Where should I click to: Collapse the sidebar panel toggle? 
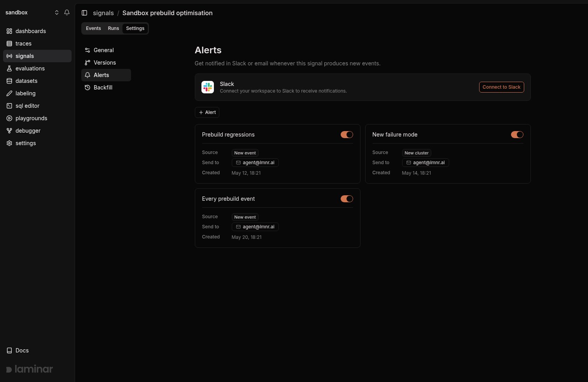point(84,13)
